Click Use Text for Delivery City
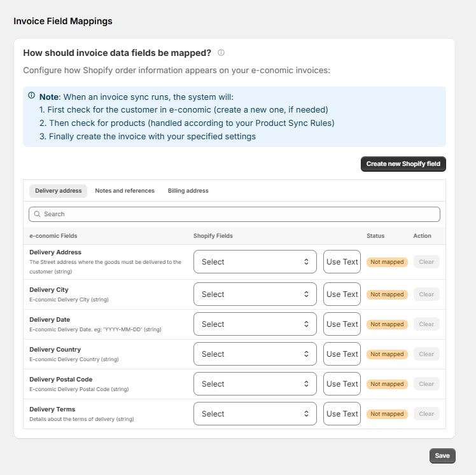The width and height of the screenshot is (476, 475). [x=342, y=294]
